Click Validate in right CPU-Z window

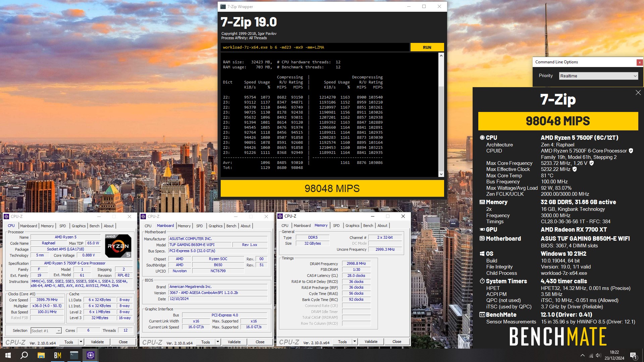pos(371,342)
